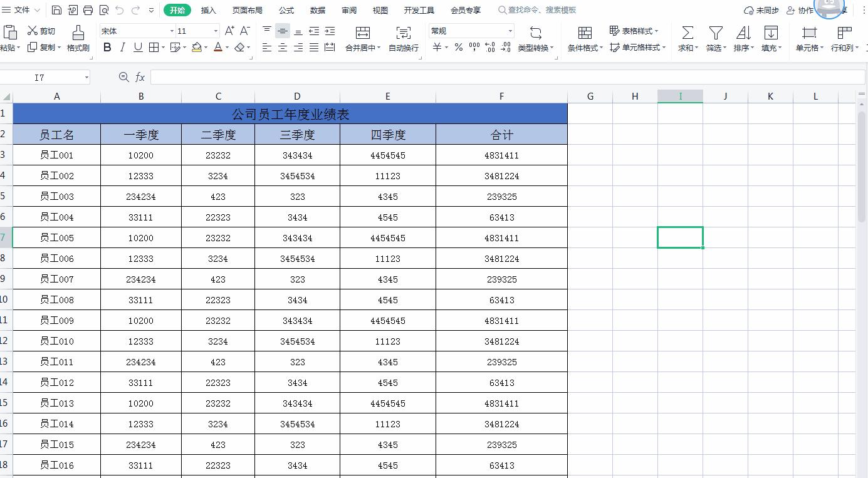This screenshot has height=478, width=868.
Task: Apply the red font color A
Action: tap(217, 47)
